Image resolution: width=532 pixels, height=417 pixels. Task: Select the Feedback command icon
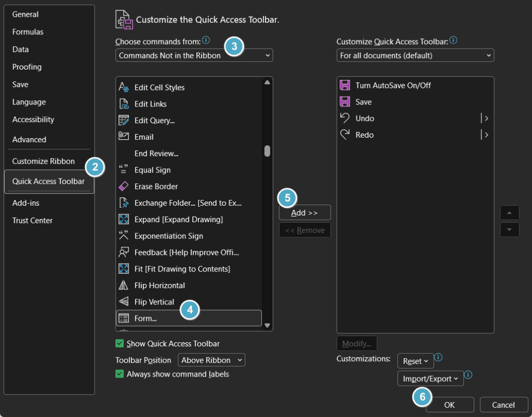(124, 252)
